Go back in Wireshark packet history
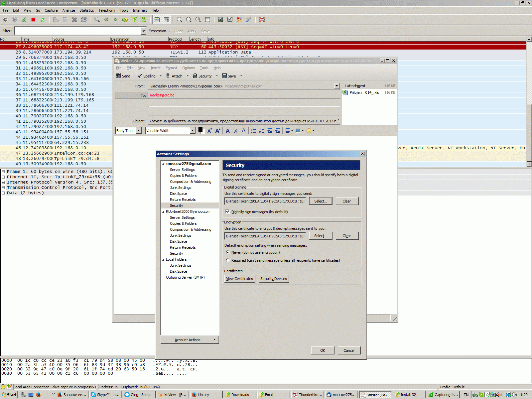 point(106,20)
